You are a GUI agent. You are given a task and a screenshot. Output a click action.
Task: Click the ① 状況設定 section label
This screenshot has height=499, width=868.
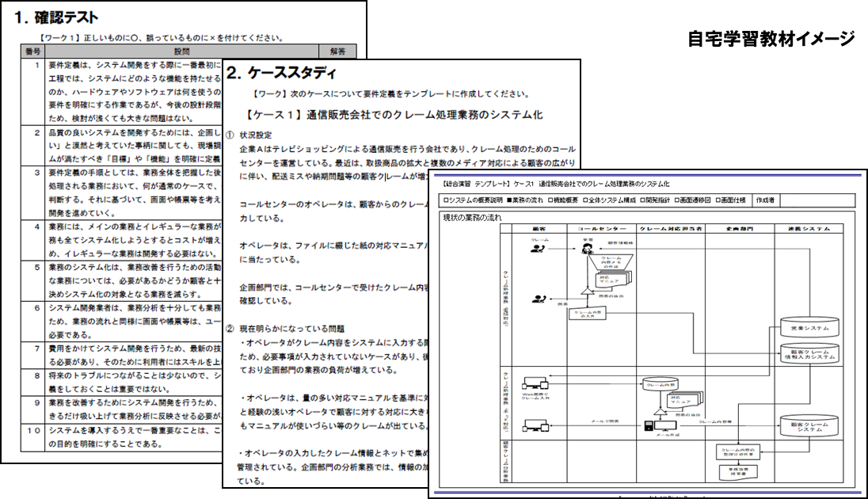(x=249, y=135)
